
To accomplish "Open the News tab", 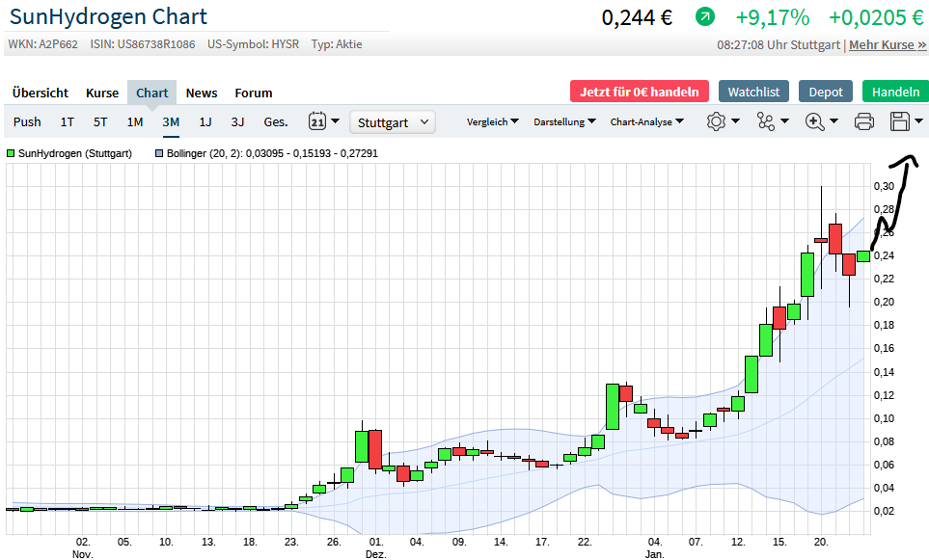I will (202, 93).
